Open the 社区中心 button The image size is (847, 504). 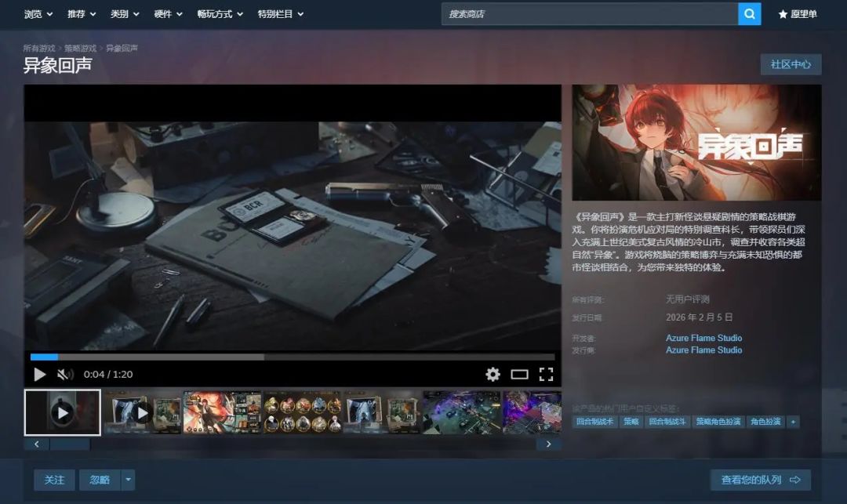pyautogui.click(x=791, y=64)
